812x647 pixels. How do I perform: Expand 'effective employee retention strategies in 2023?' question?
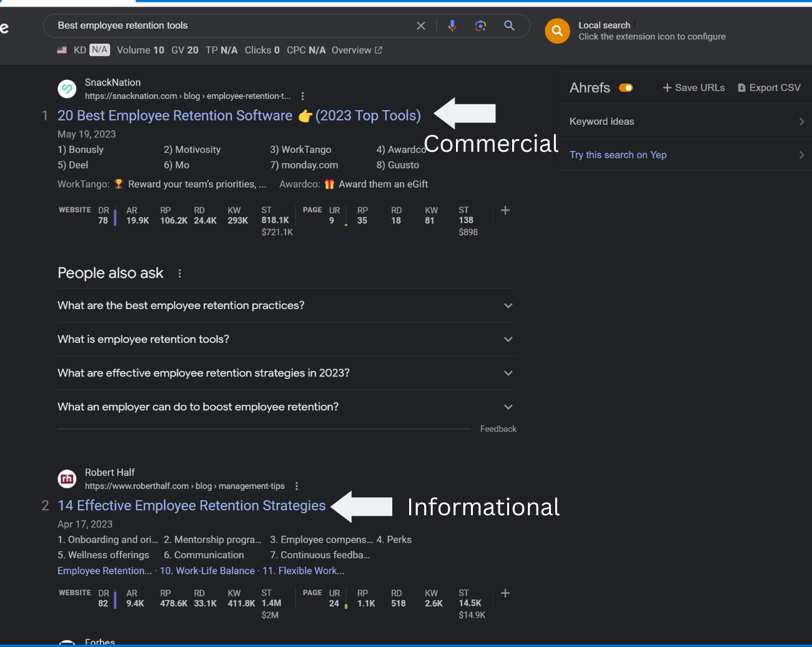pos(287,373)
